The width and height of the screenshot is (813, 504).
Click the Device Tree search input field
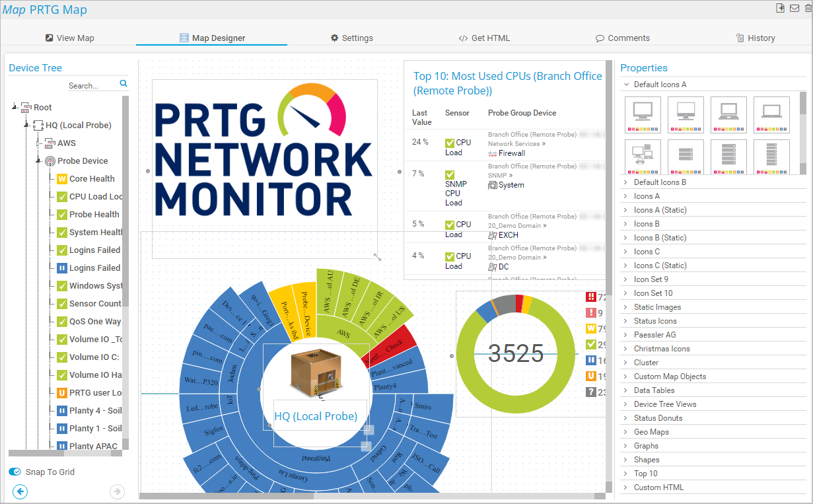[91, 85]
